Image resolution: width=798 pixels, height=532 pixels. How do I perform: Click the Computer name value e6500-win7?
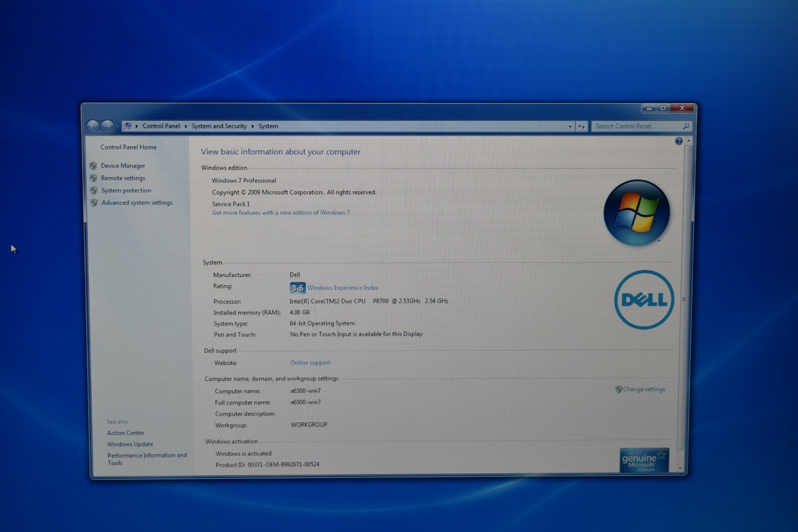306,391
